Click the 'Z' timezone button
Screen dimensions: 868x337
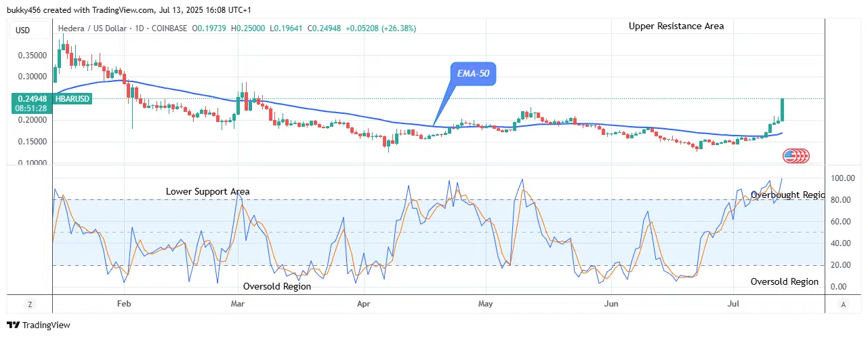30,304
